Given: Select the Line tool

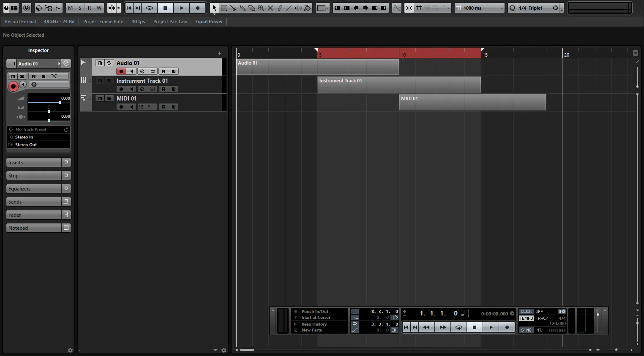Looking at the screenshot, I should (289, 8).
